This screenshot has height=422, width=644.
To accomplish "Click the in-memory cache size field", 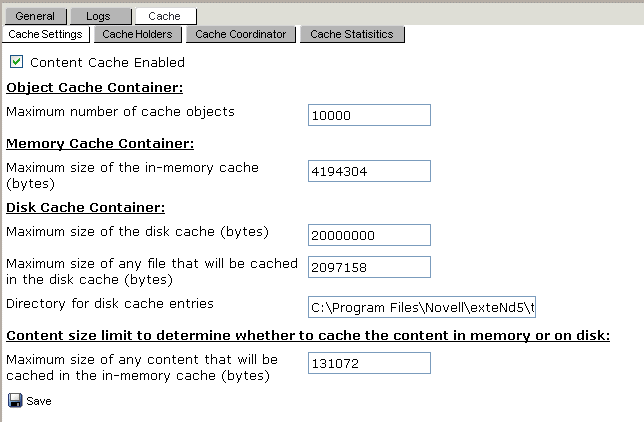I will (369, 171).
